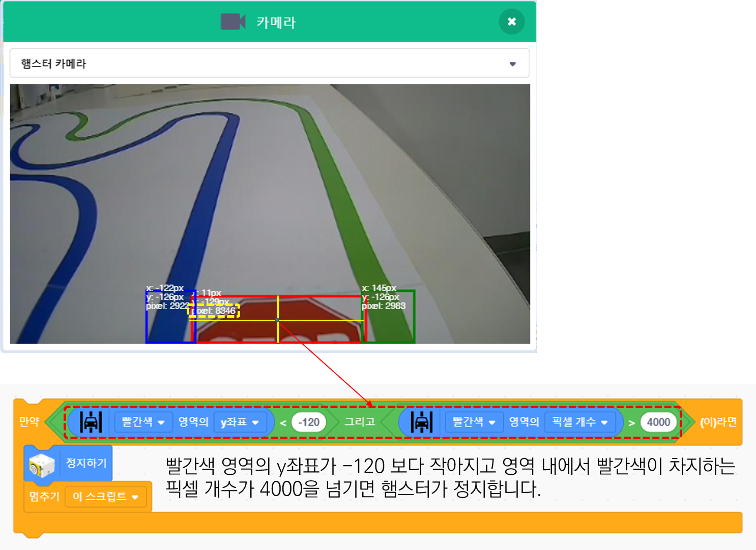Click the greater-than sign before 4000
The image size is (756, 550).
click(x=631, y=422)
